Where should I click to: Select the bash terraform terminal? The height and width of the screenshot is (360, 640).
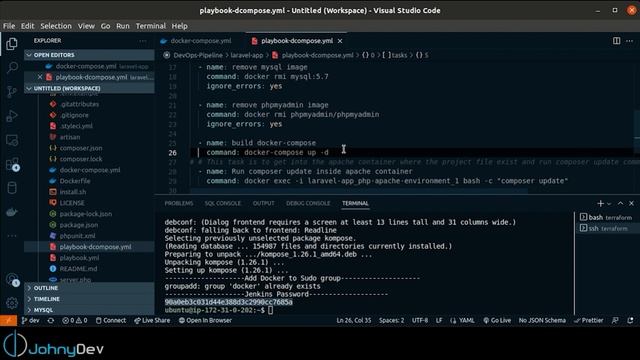coord(606,218)
